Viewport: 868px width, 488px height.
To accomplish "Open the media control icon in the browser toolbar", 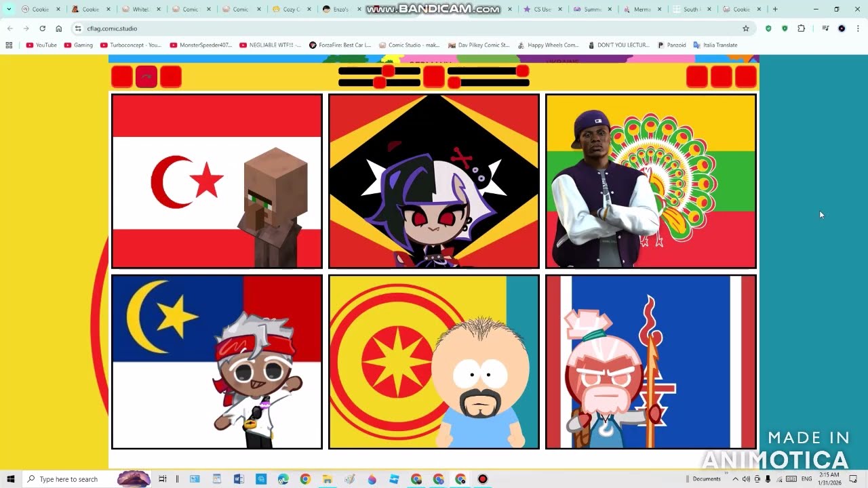I will pos(825,28).
